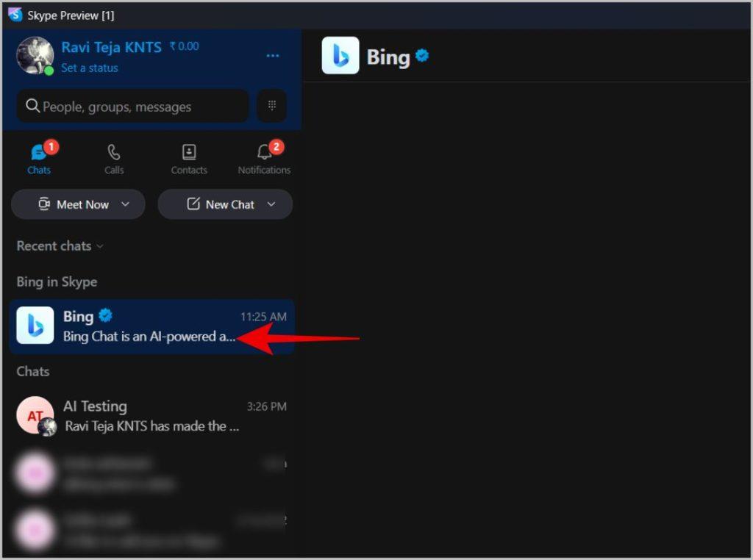Click the Bing logo in chat header
753x560 pixels.
340,56
